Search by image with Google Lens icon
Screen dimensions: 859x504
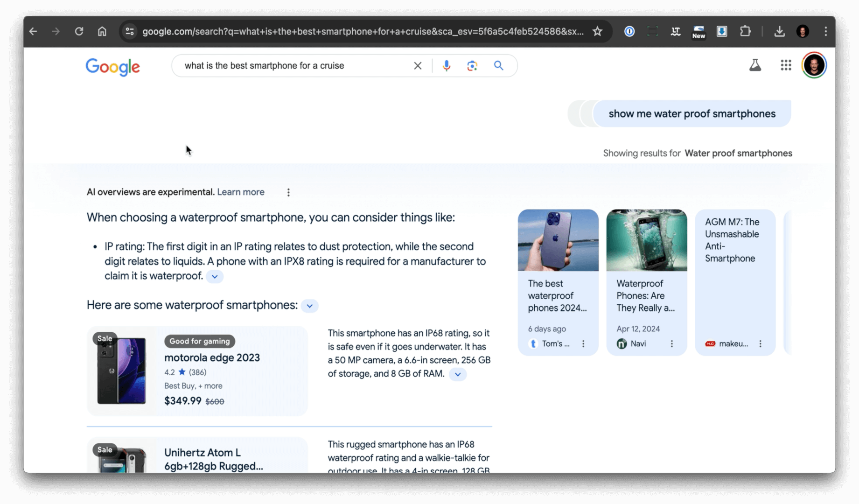coord(472,66)
